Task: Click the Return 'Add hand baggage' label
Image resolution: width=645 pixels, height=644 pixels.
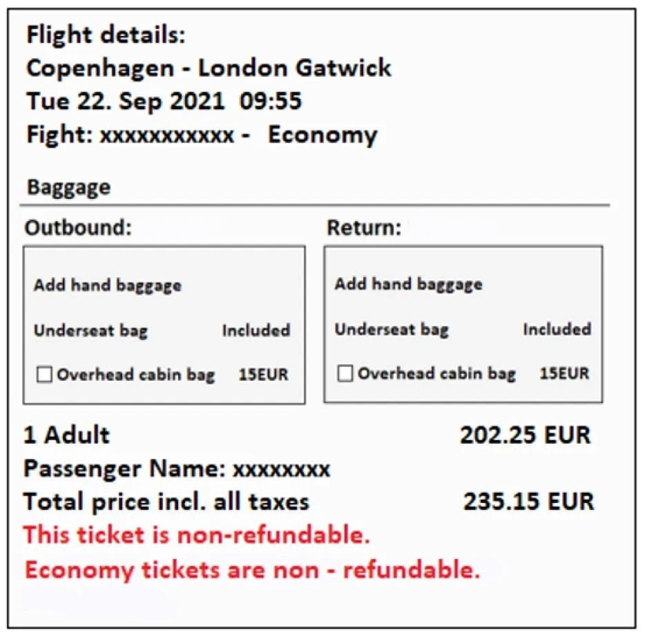Action: pyautogui.click(x=408, y=284)
